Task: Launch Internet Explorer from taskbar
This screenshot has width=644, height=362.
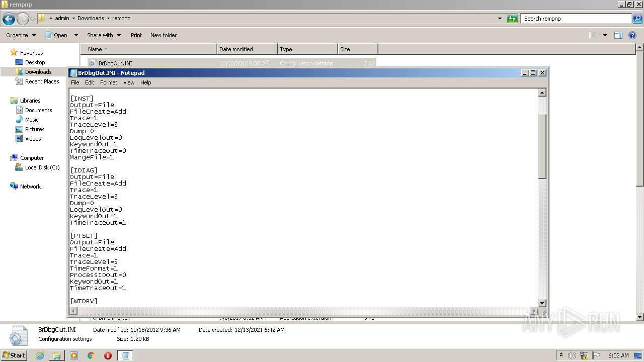Action: coord(40,355)
